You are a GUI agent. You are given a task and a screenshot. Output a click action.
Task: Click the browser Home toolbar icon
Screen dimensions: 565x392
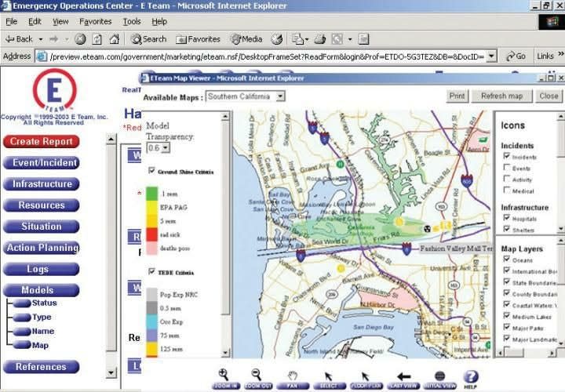115,38
